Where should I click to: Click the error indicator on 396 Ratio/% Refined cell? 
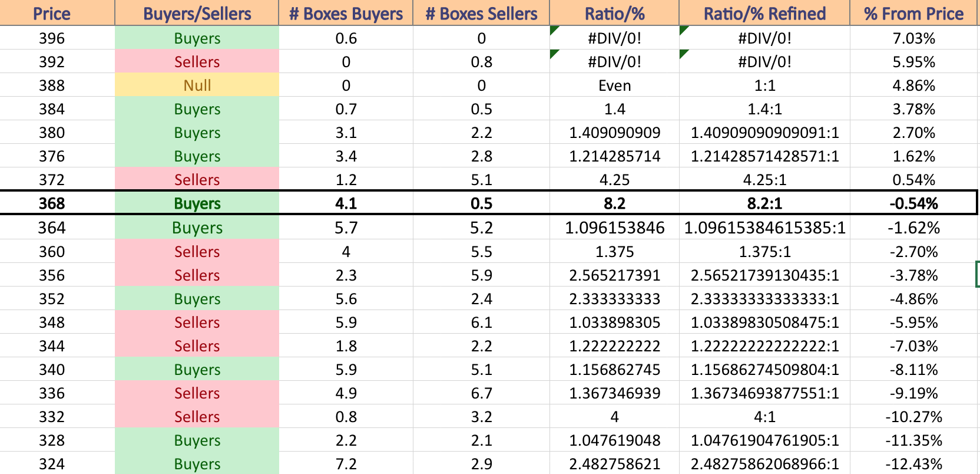683,29
